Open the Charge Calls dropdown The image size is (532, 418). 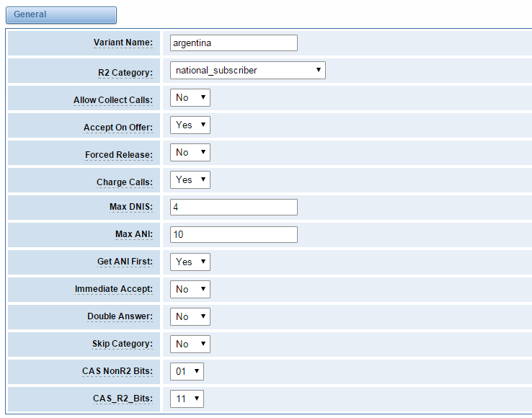click(x=190, y=180)
